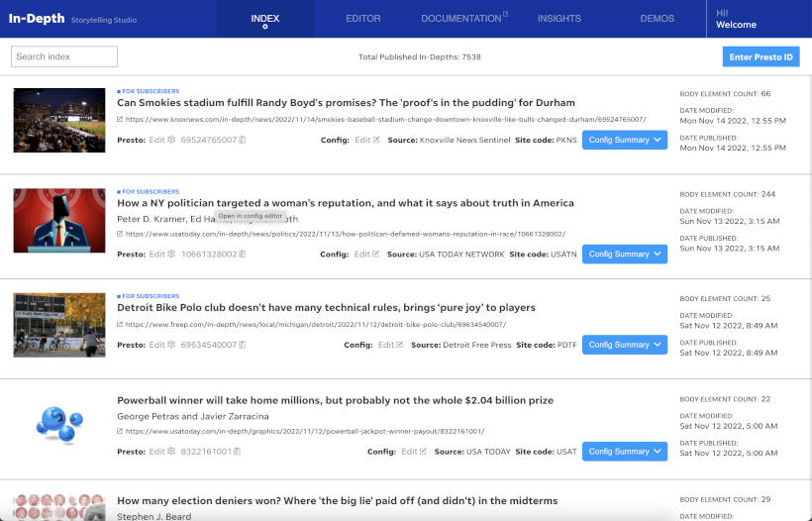Copy Presto ID 69524765007 via clipboard icon
The image size is (812, 521).
243,140
